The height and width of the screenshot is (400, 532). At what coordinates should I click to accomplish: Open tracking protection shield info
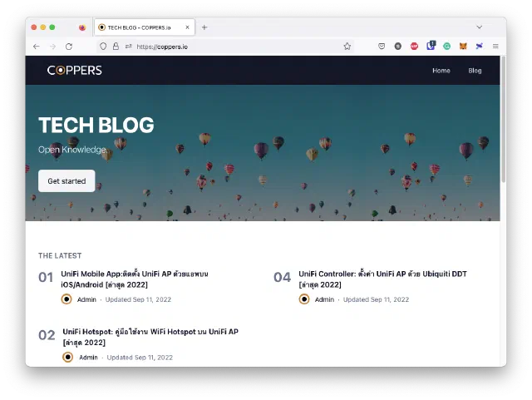click(x=103, y=47)
